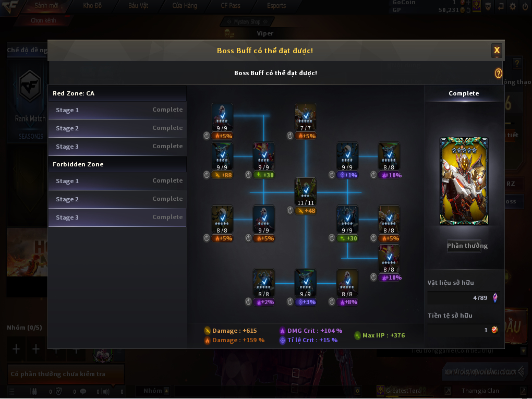Open the Kho Đồ tab

tap(92, 6)
